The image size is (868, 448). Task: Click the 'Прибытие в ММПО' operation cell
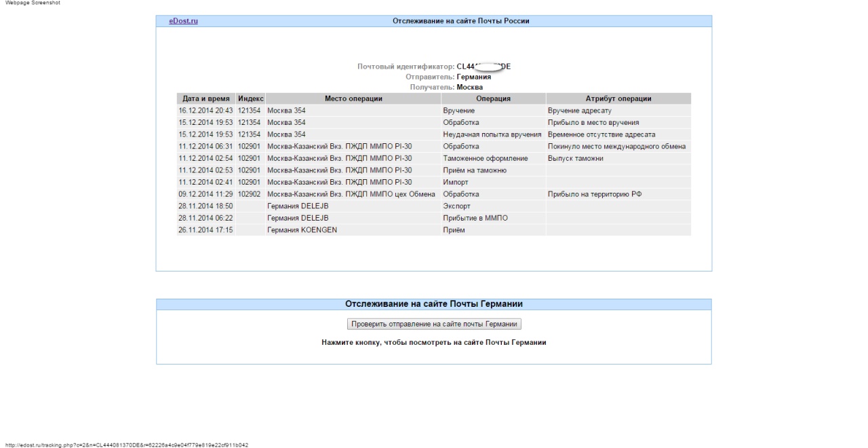pyautogui.click(x=475, y=218)
